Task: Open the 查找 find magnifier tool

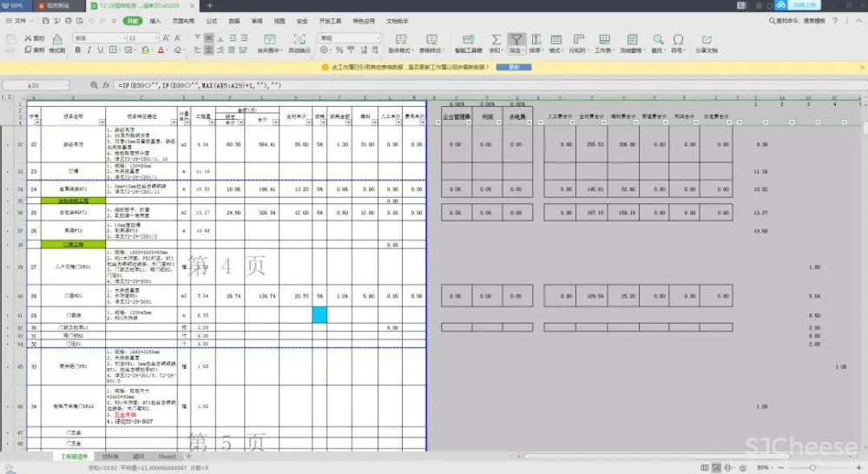Action: (658, 40)
